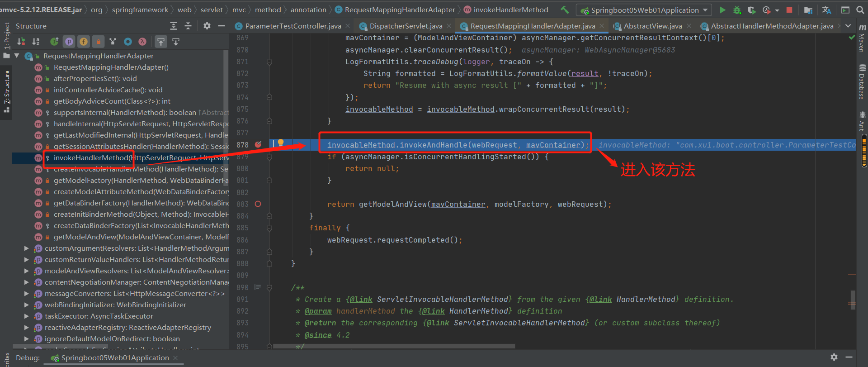Expand contentNegotiationManager node

click(26, 282)
